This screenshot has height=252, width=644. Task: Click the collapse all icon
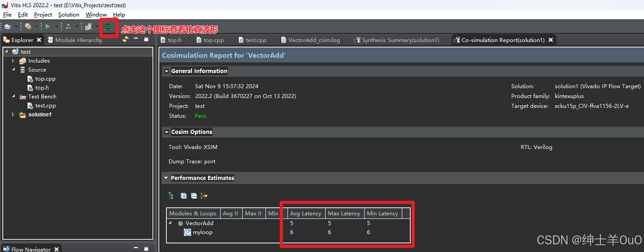point(194,196)
